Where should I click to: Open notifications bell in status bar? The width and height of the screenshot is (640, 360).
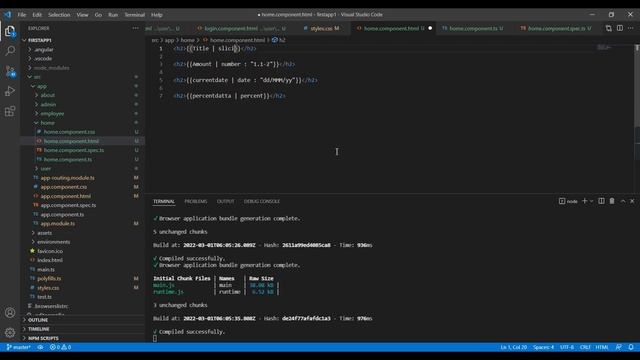click(631, 347)
